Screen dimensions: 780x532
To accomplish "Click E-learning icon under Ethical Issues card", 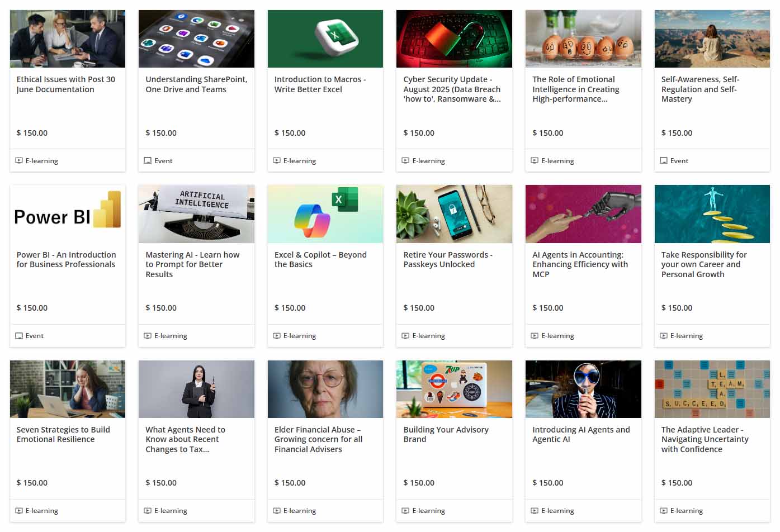I will tap(19, 161).
